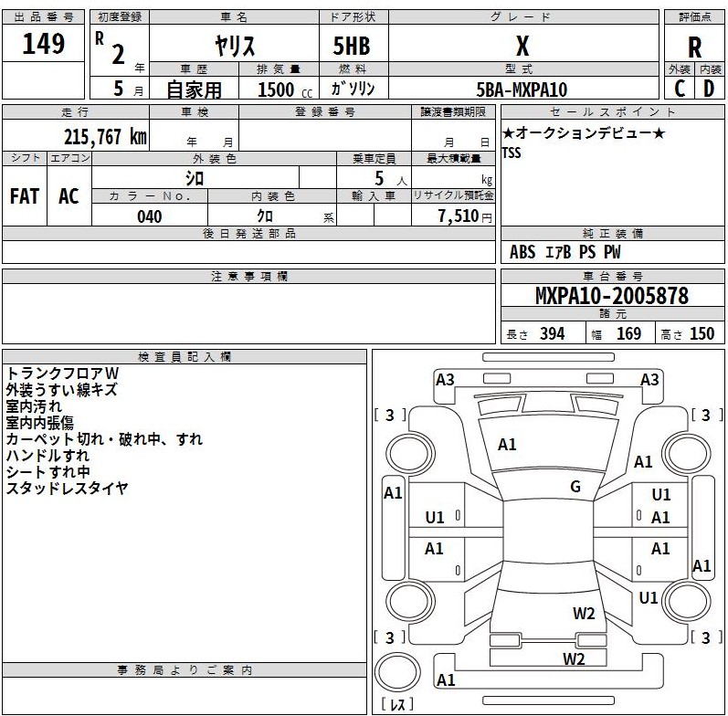
Task: Click note 外装うすい線キズ
Action: [x=62, y=390]
